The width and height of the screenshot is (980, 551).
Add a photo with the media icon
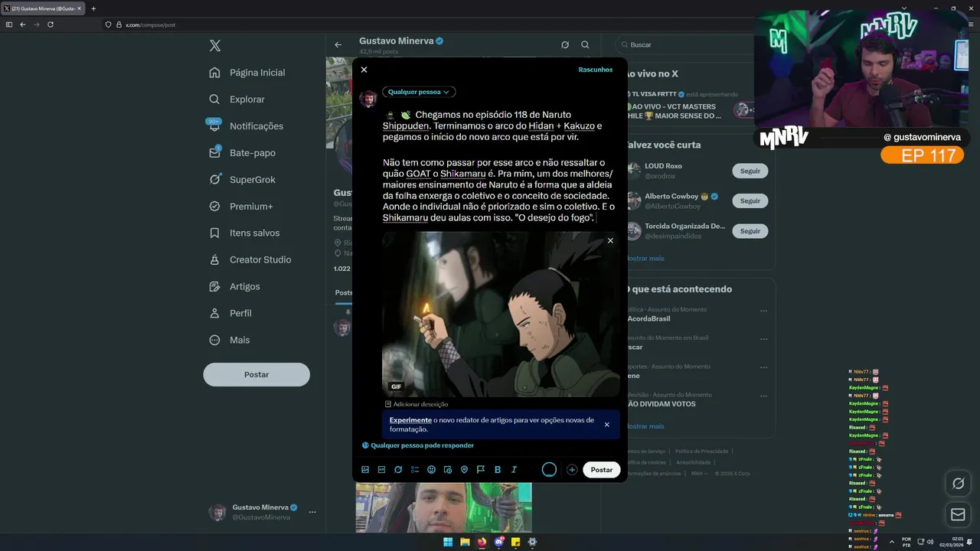[x=365, y=470]
